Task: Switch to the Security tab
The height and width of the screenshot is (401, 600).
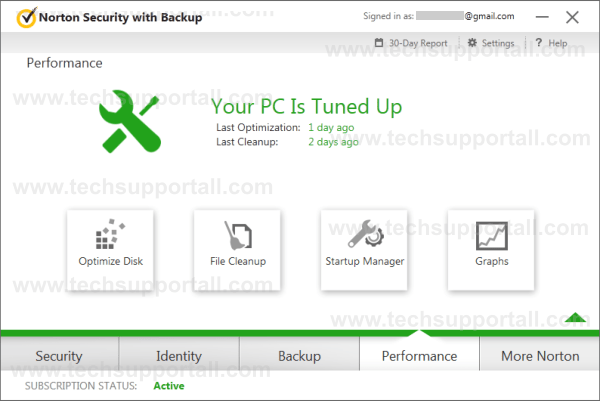Action: point(59,355)
